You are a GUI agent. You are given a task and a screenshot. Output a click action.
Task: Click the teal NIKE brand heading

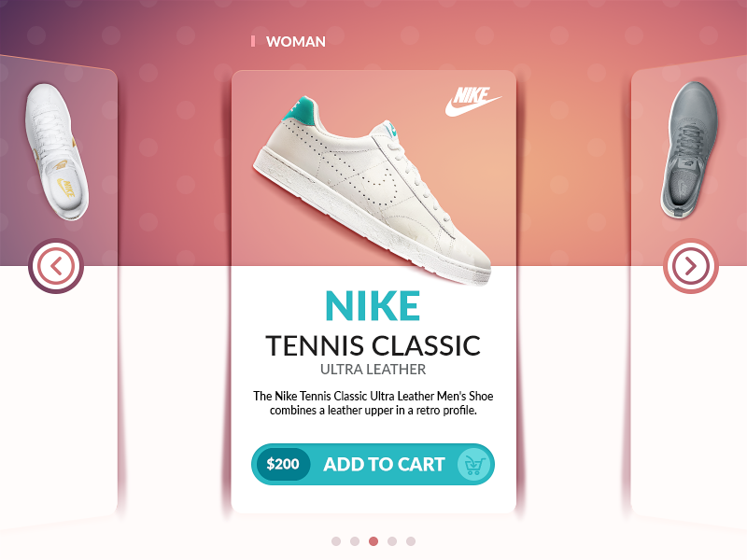coord(373,306)
